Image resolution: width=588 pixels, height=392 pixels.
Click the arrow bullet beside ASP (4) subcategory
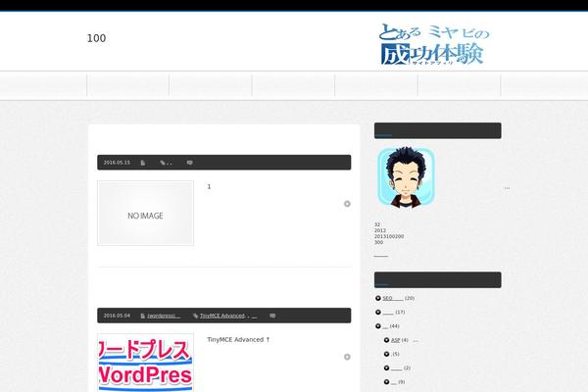[387, 340]
